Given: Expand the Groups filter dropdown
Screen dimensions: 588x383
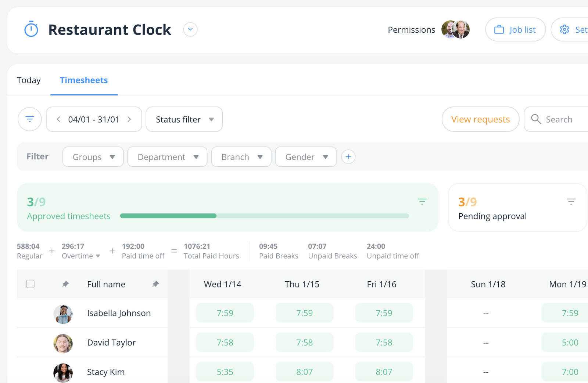Looking at the screenshot, I should pyautogui.click(x=93, y=157).
